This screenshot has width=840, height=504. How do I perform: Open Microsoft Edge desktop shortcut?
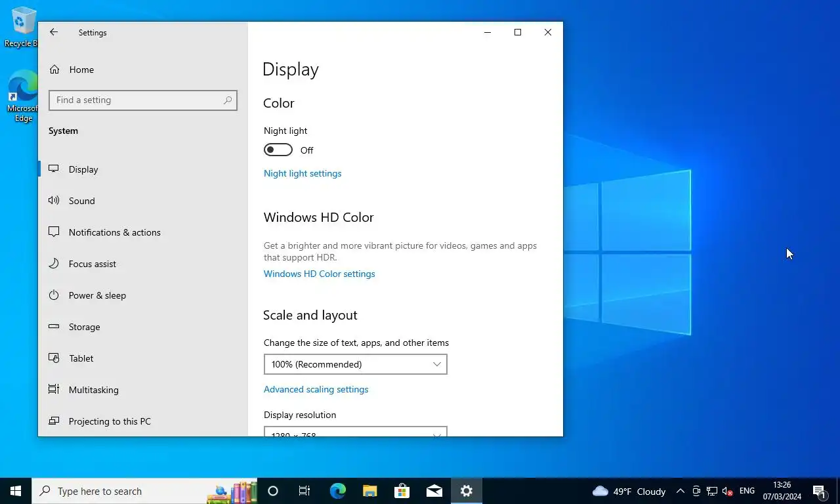click(x=24, y=96)
